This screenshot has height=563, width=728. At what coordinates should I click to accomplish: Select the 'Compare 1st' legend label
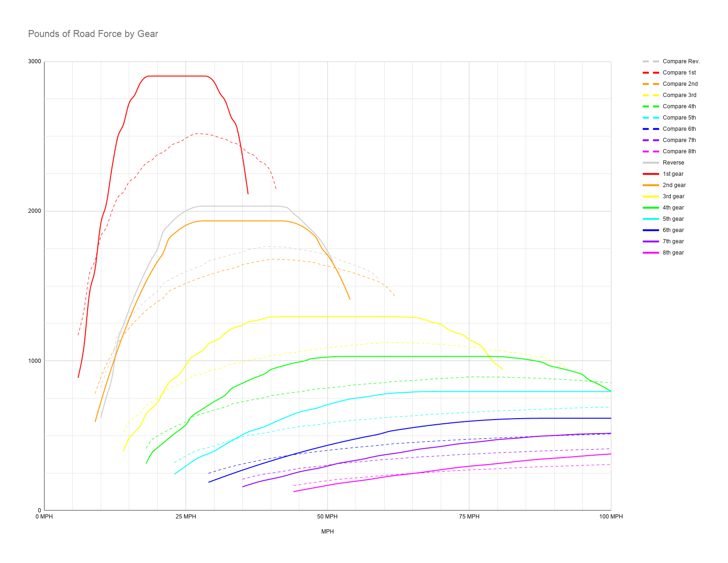pos(679,73)
